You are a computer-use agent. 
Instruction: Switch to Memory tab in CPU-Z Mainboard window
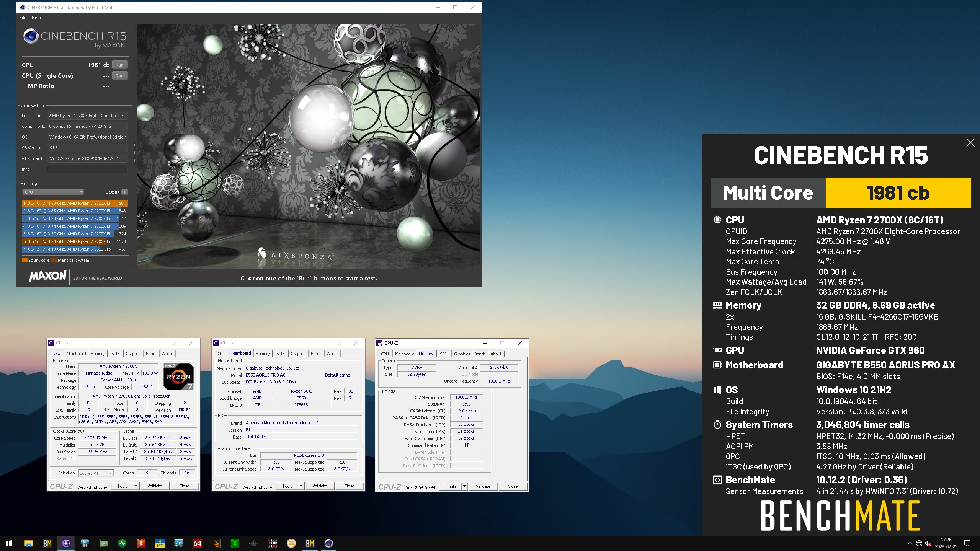tap(263, 354)
